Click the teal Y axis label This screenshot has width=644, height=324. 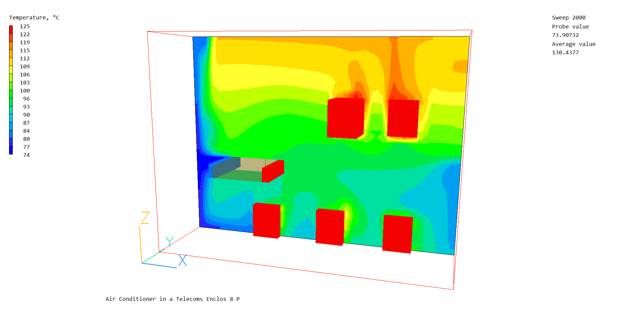pos(170,241)
